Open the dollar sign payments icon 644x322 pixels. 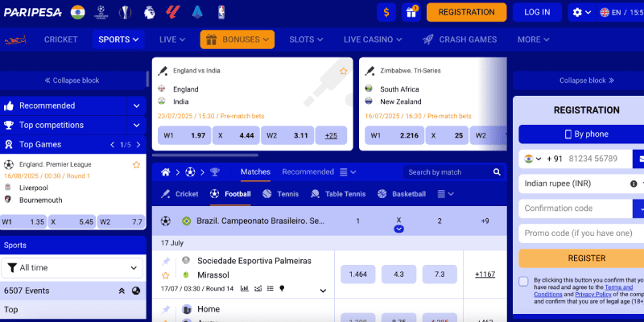[386, 12]
